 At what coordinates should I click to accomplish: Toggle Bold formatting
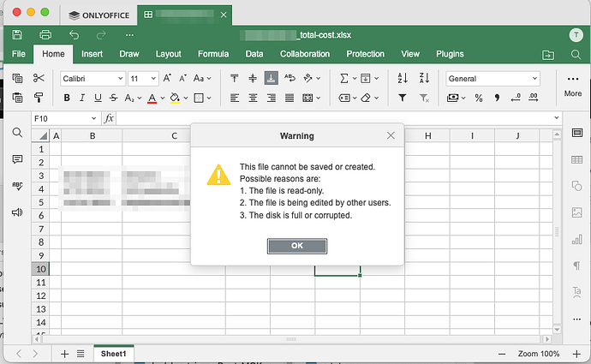[x=67, y=98]
